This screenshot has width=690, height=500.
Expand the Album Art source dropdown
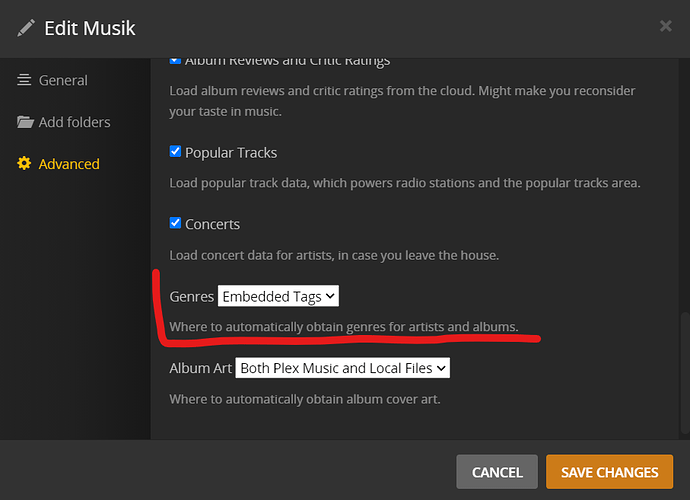[x=343, y=368]
